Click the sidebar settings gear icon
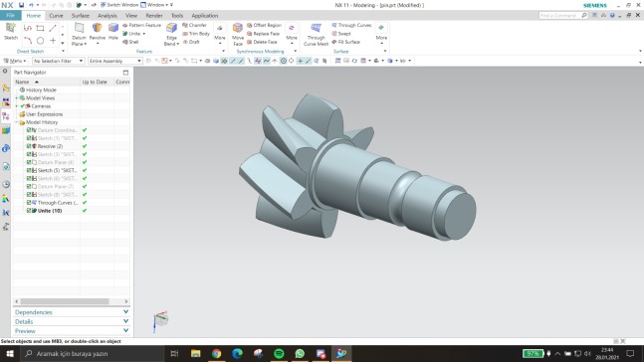This screenshot has height=362, width=644. tap(5, 72)
